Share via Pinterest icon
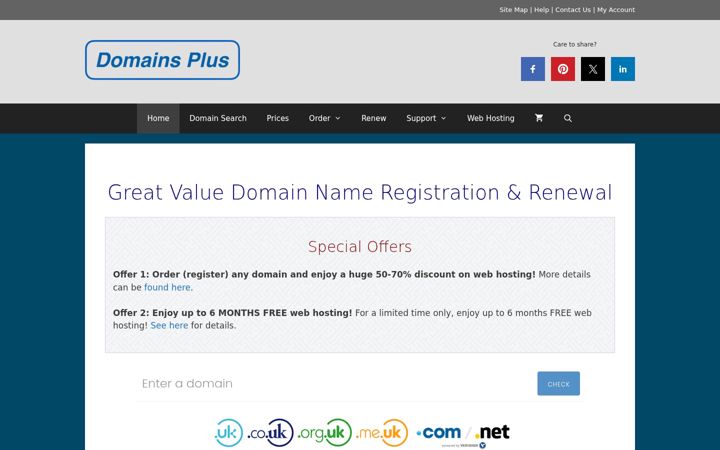Screen dimensions: 720x450 [563, 69]
